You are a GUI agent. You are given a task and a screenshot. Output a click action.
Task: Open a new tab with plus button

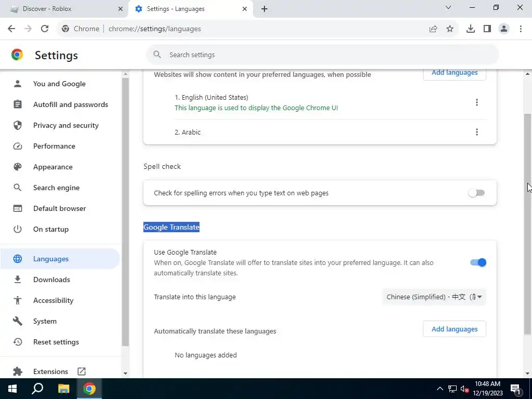264,9
